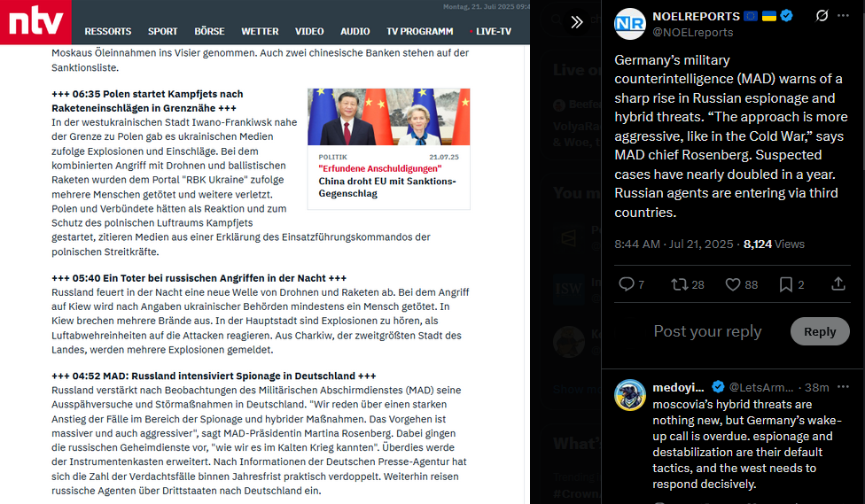The height and width of the screenshot is (504, 865).
Task: Open the more options menu on NOELREPORTS post
Action: pos(843,15)
